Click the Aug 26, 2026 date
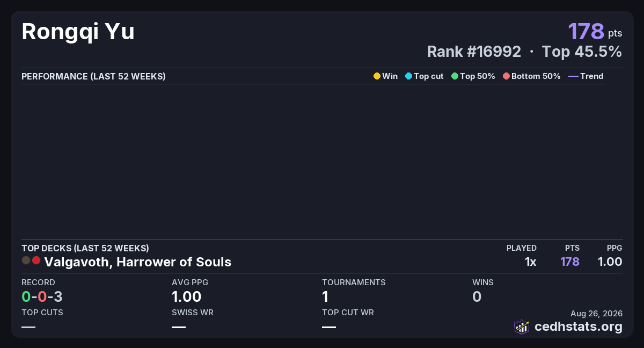Screen dimensions: 644x348 pos(596,314)
